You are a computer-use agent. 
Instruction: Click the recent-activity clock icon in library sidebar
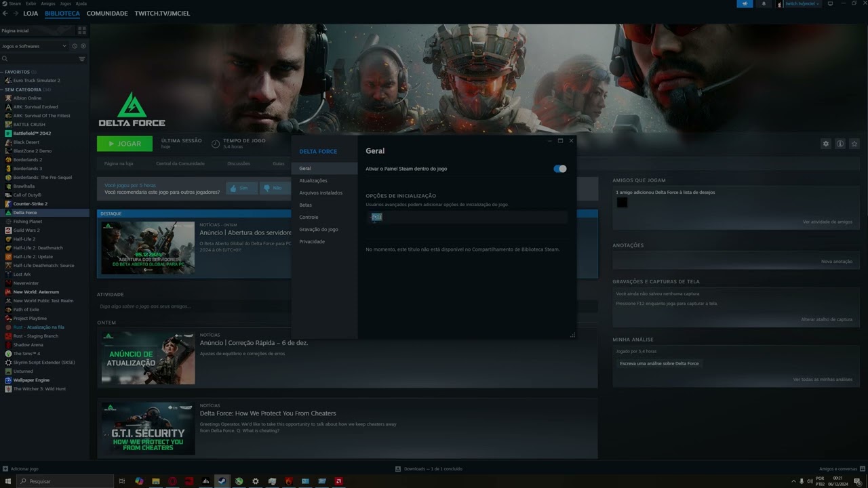(75, 46)
